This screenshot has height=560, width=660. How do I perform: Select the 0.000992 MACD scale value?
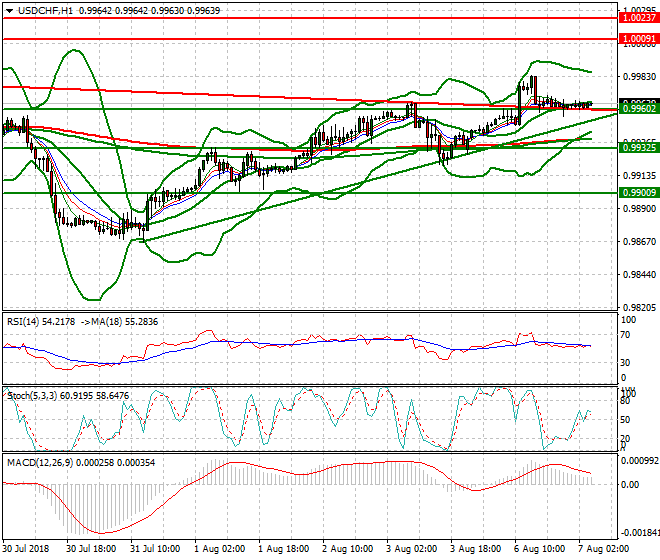640,461
